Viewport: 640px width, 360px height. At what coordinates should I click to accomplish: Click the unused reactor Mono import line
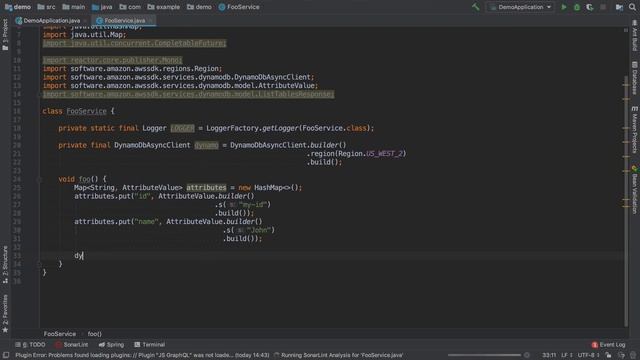click(112, 60)
